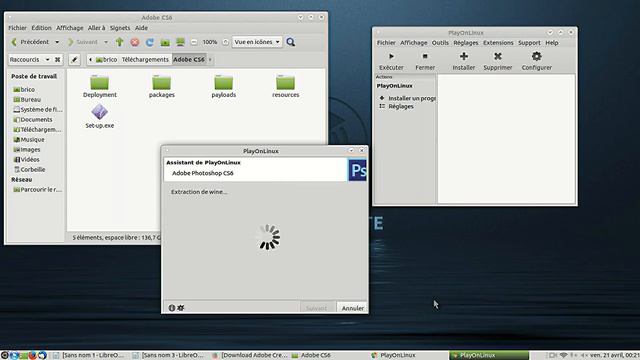Switch to the Download Adobe Cre... taskbar window
This screenshot has height=360, width=640.
pos(250,356)
